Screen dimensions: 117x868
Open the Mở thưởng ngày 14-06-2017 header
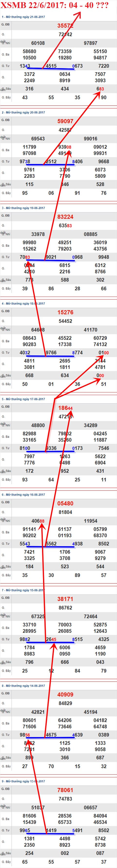click(23, 686)
